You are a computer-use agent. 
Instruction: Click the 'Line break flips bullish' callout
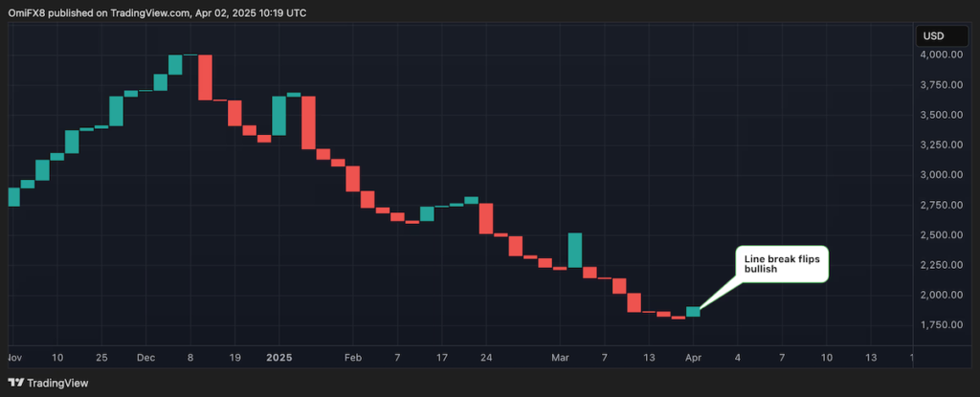click(782, 263)
